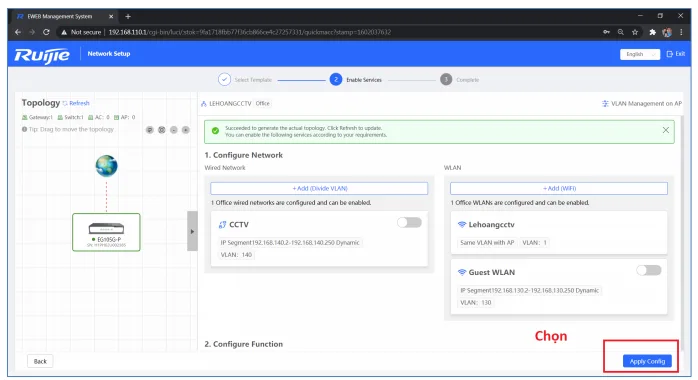This screenshot has width=698, height=380.
Task: Click the Same VLAN with AP tag
Action: point(487,243)
